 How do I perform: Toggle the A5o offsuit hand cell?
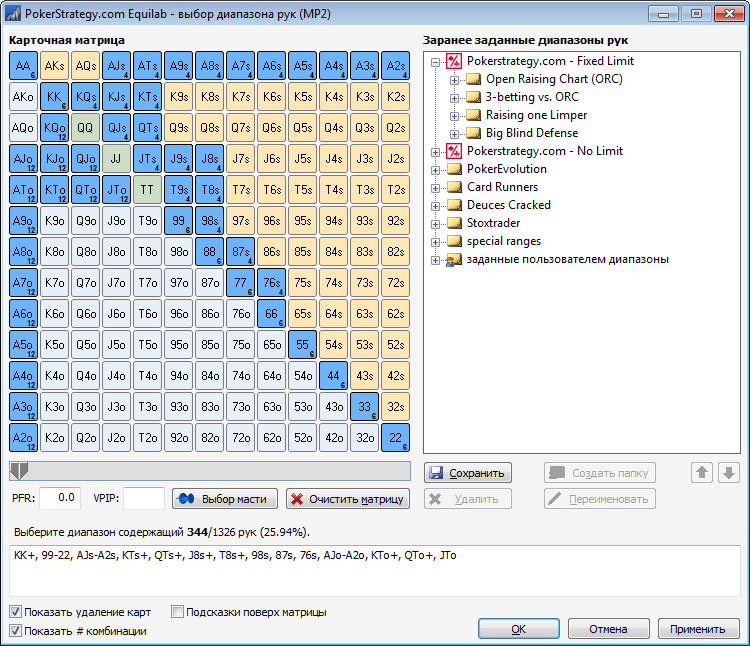click(23, 344)
